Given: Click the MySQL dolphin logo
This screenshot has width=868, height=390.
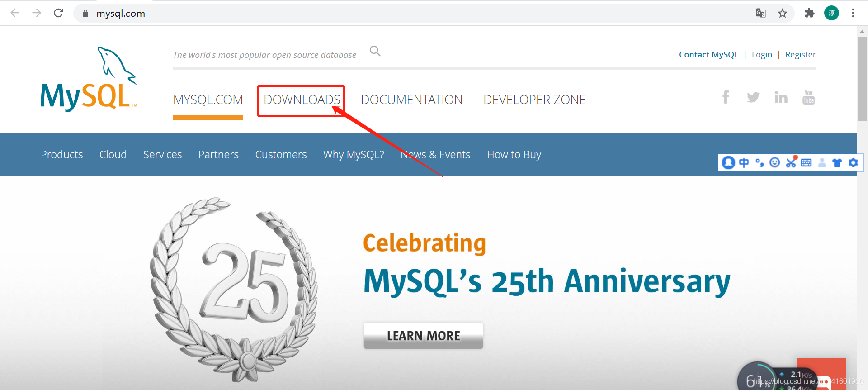Looking at the screenshot, I should 89,79.
